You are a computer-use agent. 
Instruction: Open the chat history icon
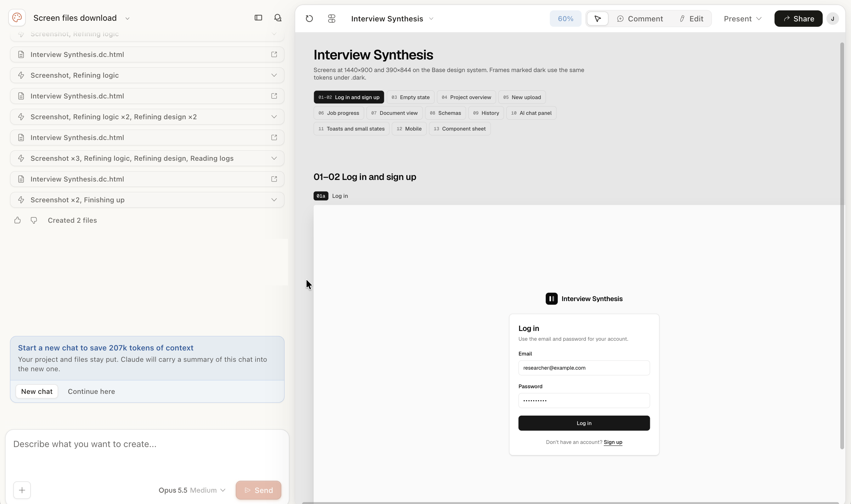coord(278,18)
